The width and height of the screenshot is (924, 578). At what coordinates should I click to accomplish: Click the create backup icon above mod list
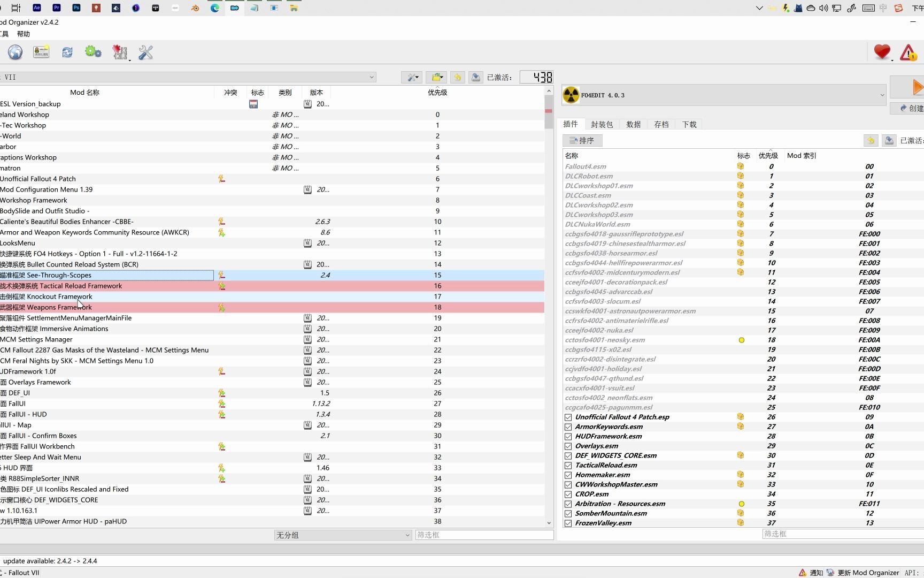(x=475, y=78)
